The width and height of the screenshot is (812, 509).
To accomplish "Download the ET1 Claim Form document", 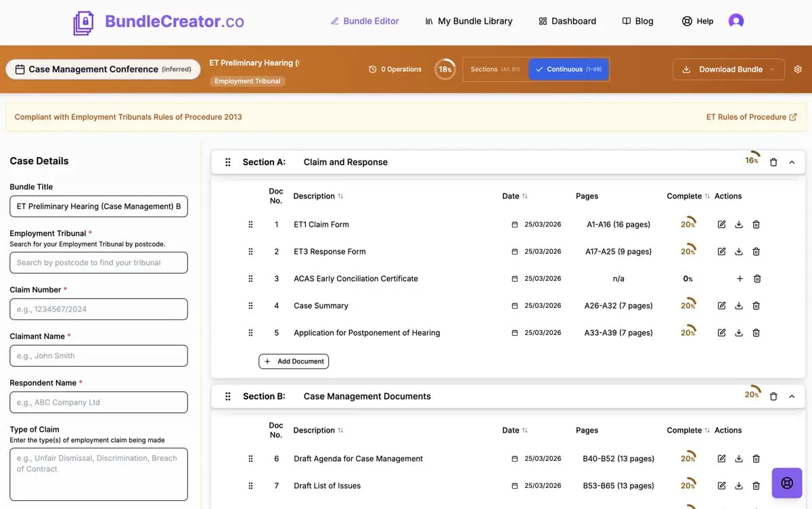I will pyautogui.click(x=739, y=225).
